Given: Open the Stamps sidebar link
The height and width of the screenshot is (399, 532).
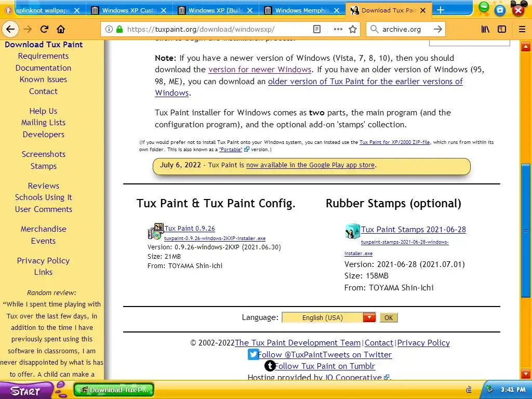Looking at the screenshot, I should point(44,166).
